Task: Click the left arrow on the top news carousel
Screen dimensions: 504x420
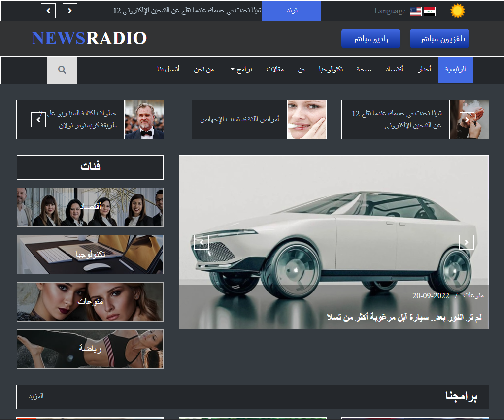Action: pos(38,120)
